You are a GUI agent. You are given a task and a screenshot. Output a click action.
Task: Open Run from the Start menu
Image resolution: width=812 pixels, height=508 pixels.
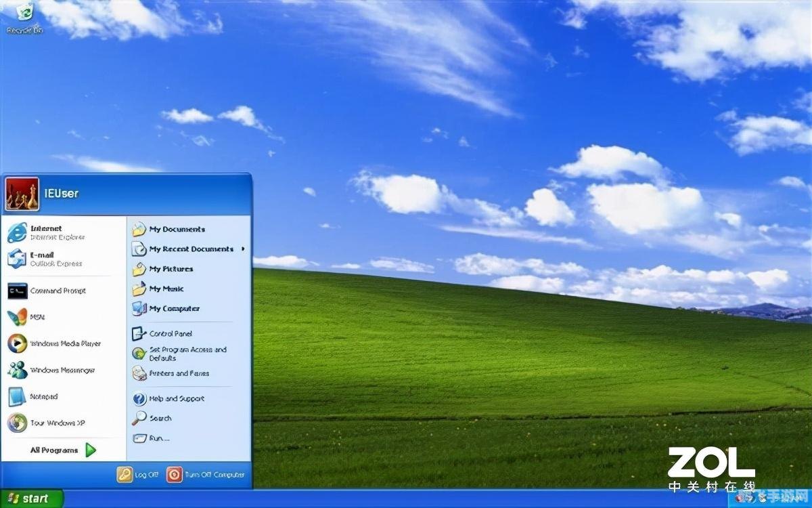pos(156,438)
